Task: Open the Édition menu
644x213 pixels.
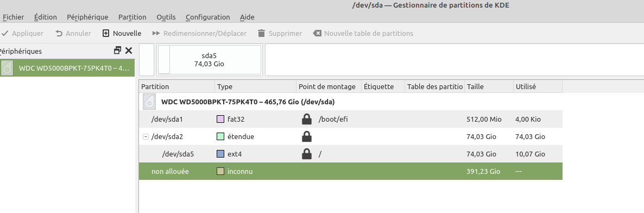Action: click(x=46, y=17)
